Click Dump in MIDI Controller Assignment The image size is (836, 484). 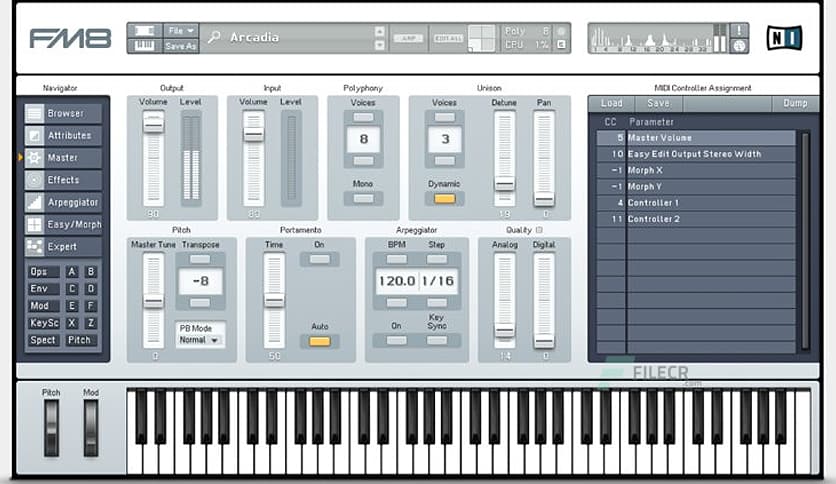(x=795, y=103)
